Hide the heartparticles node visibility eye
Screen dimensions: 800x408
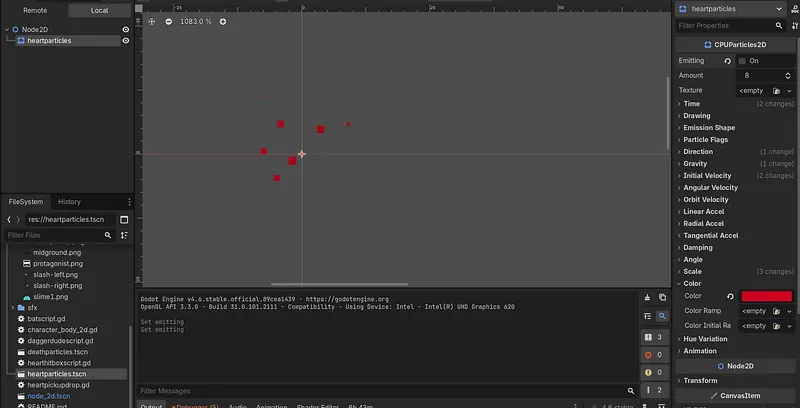point(126,41)
